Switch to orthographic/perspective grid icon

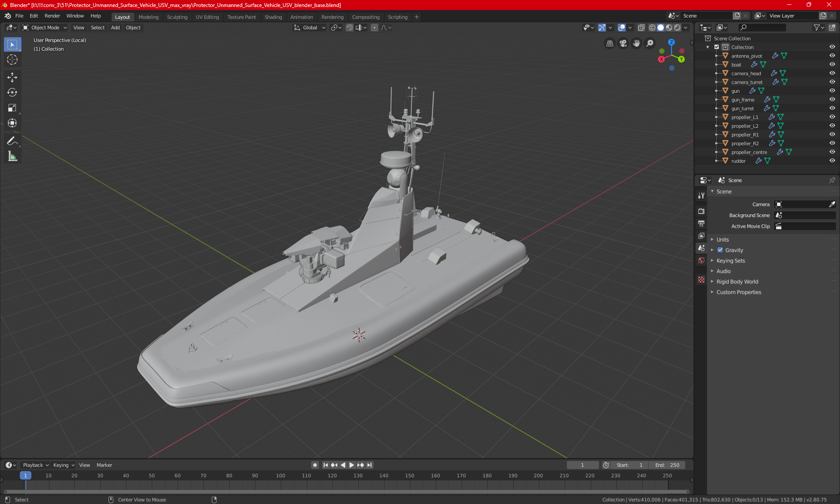[x=609, y=43]
